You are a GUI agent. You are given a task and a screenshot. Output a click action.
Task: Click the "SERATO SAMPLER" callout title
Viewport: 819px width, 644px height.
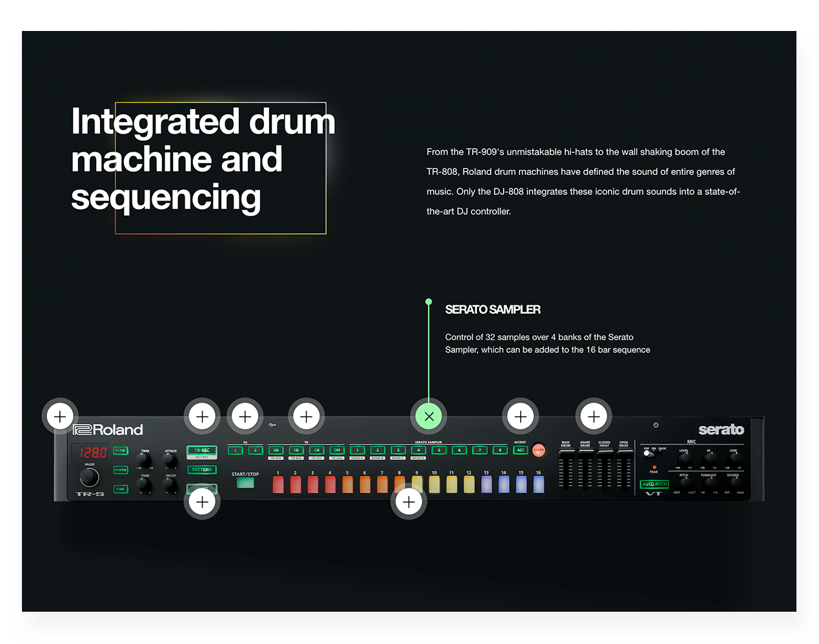[x=493, y=310]
